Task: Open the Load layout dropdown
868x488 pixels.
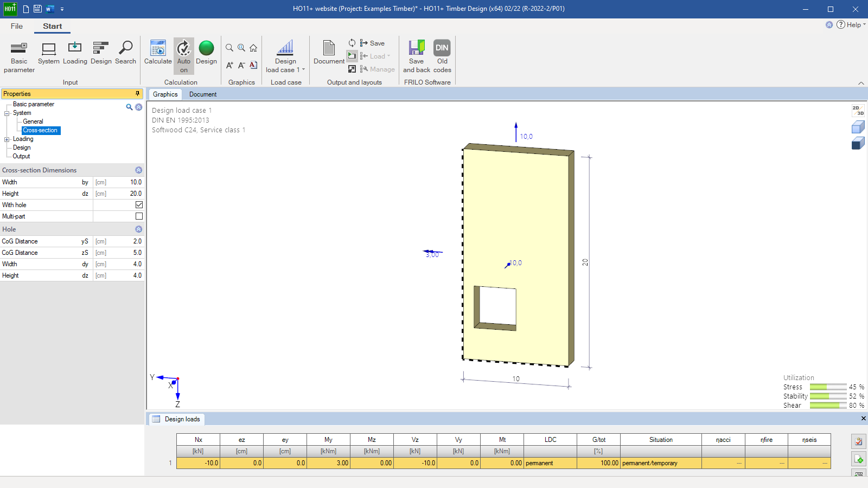Action: point(375,56)
